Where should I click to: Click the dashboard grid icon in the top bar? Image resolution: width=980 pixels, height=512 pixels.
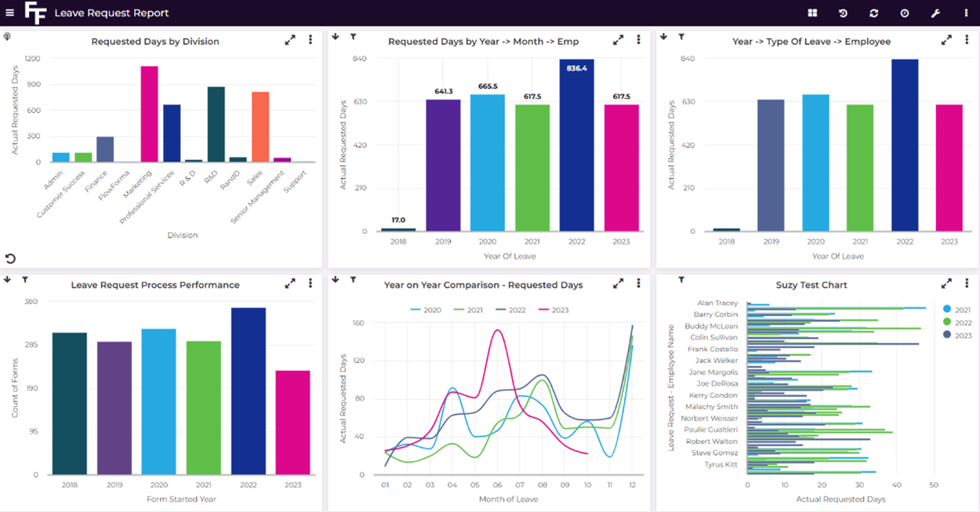[x=812, y=13]
